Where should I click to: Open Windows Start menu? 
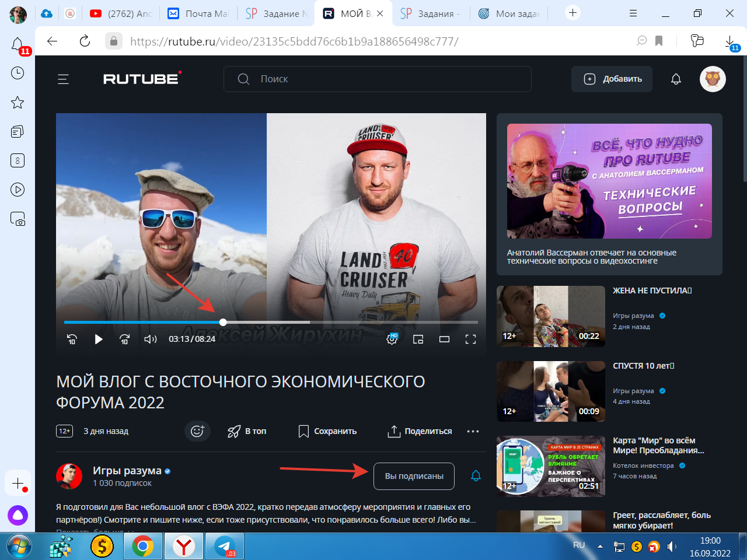point(18,547)
